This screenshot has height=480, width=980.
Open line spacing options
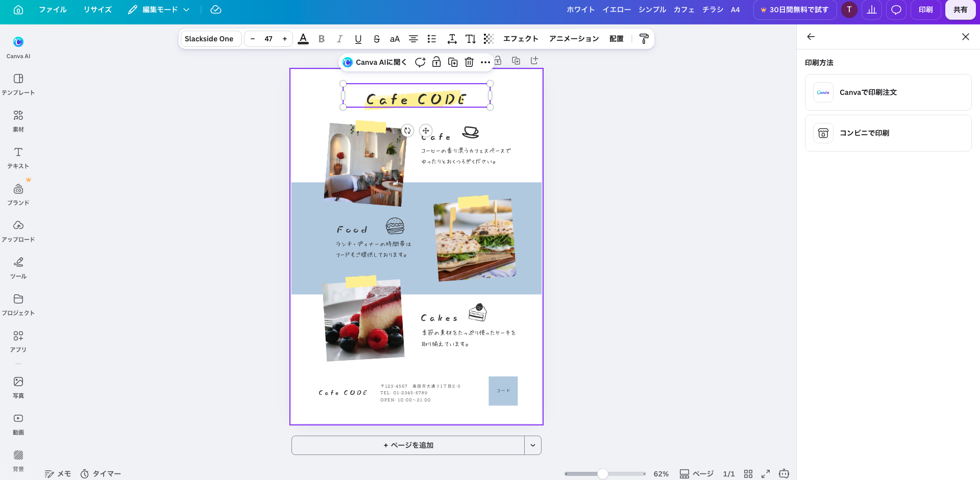point(452,39)
